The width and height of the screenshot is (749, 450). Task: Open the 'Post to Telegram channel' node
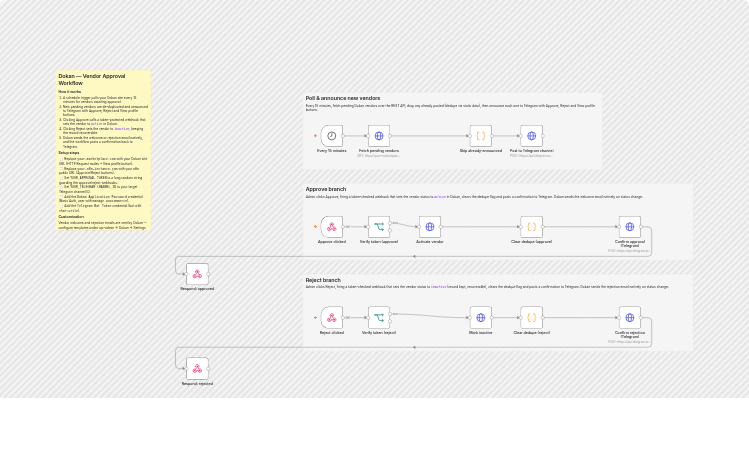click(x=531, y=136)
